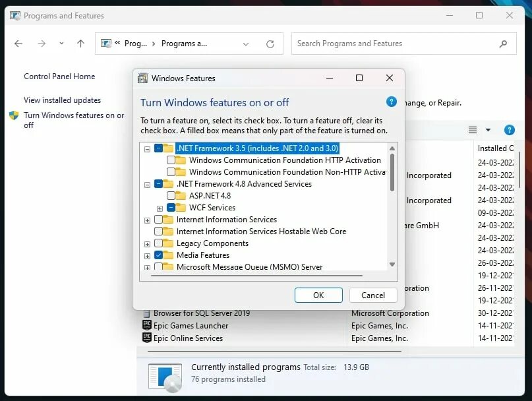The height and width of the screenshot is (401, 532).
Task: Click the Forward arrow in navigation bar
Action: click(x=42, y=44)
